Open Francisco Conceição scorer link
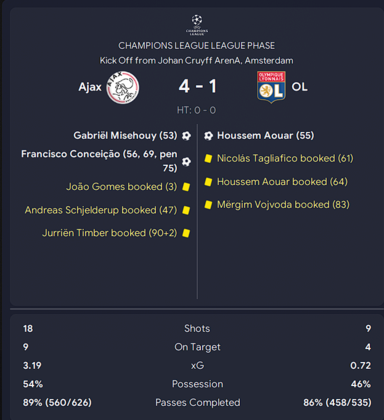The width and height of the screenshot is (384, 420). (99, 161)
